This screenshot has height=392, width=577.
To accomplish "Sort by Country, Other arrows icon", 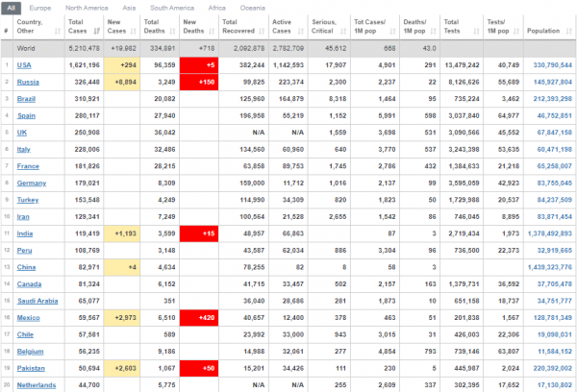I will (x=58, y=32).
